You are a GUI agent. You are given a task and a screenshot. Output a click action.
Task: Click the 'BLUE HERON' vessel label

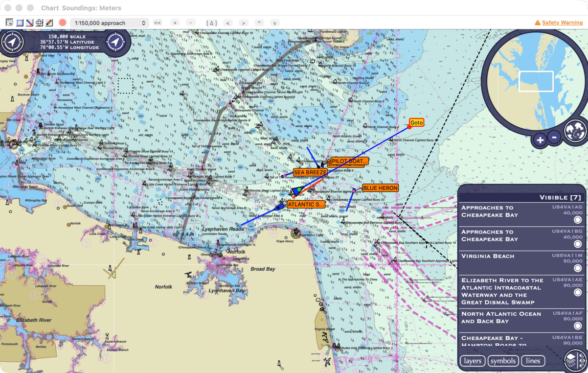(380, 188)
